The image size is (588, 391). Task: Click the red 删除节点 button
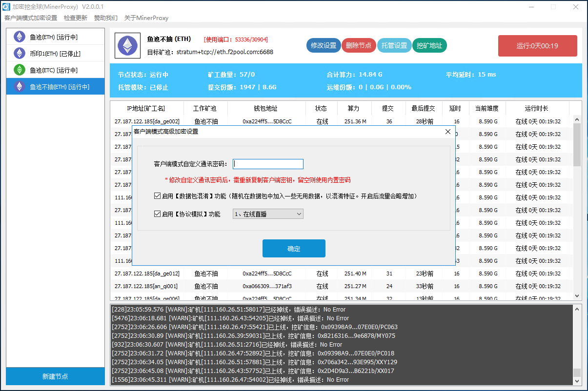(x=359, y=45)
